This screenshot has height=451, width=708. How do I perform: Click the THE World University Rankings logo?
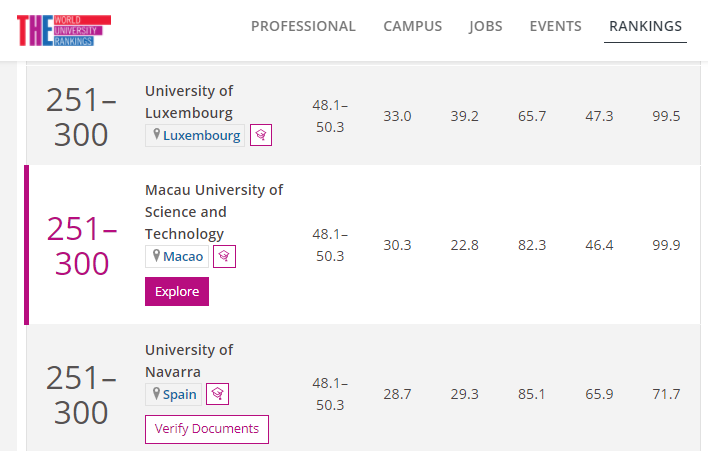tap(64, 30)
